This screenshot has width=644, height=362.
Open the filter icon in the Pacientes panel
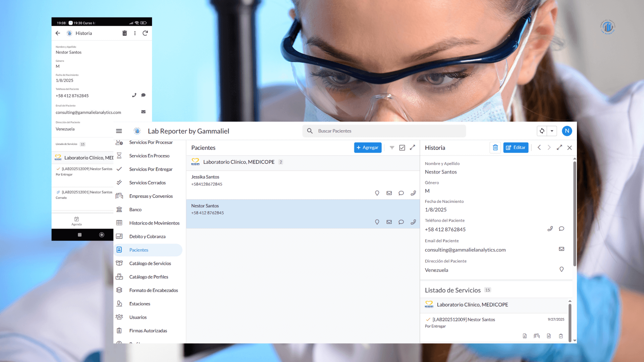click(392, 147)
